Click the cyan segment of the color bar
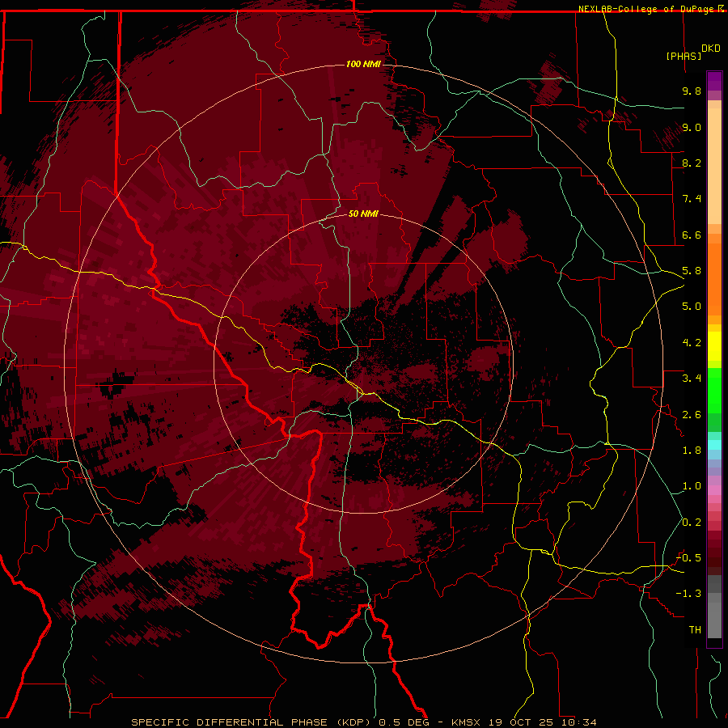Screen dimensions: 728x728 [714, 445]
